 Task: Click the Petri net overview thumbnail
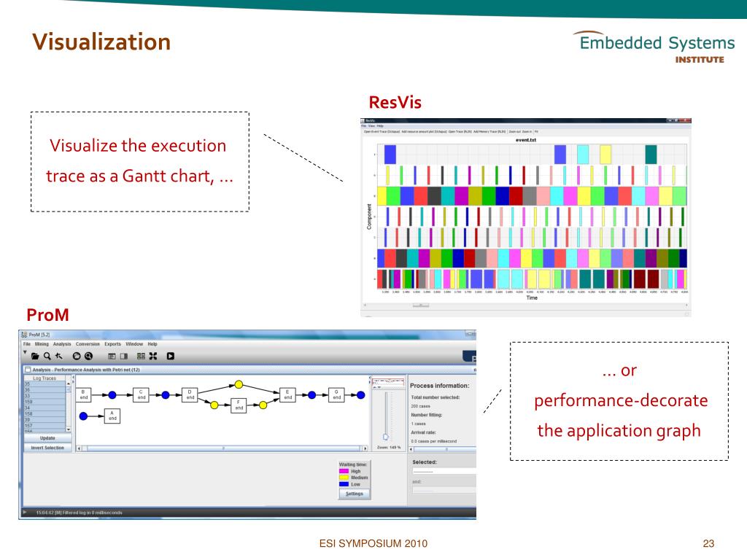388,381
